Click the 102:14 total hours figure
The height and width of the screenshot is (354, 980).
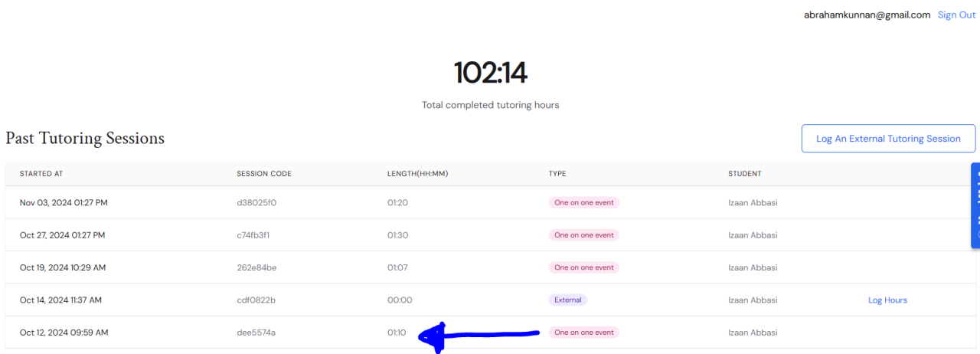pyautogui.click(x=490, y=74)
